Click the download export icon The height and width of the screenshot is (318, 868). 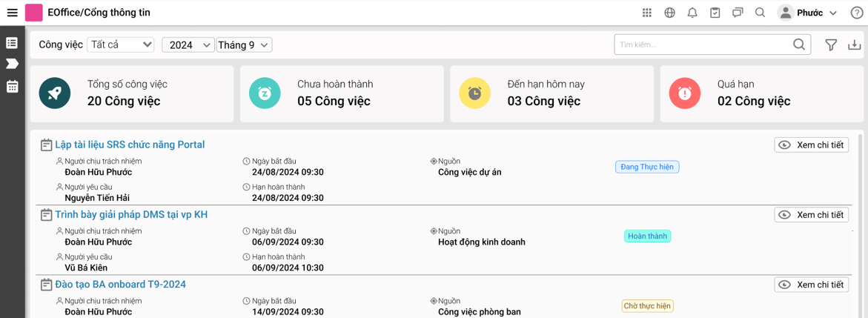(855, 45)
